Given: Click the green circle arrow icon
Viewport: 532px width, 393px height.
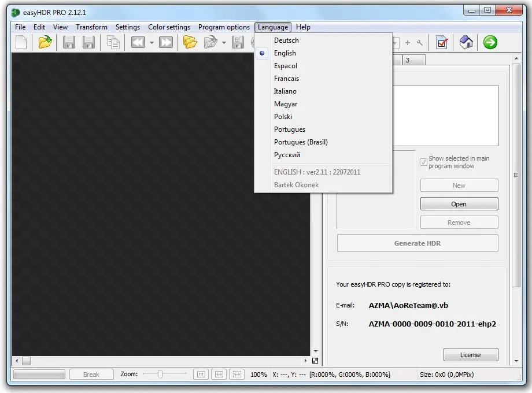Looking at the screenshot, I should pos(490,42).
